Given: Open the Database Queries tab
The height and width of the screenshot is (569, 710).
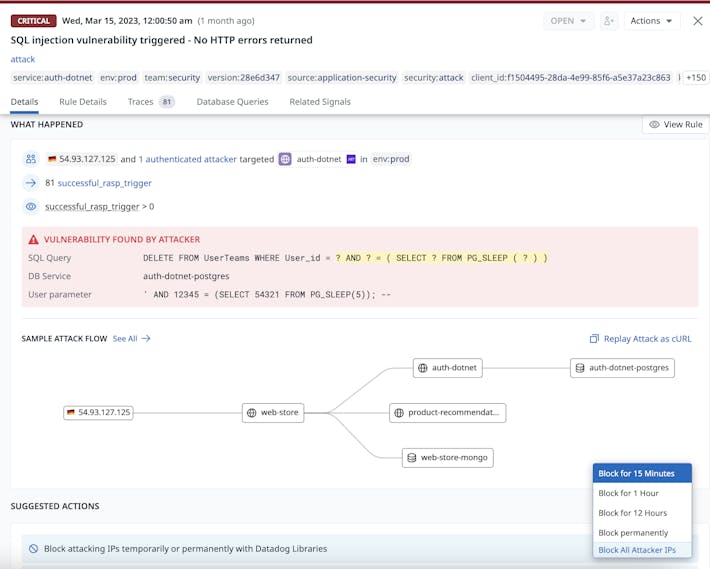Looking at the screenshot, I should click(x=232, y=102).
